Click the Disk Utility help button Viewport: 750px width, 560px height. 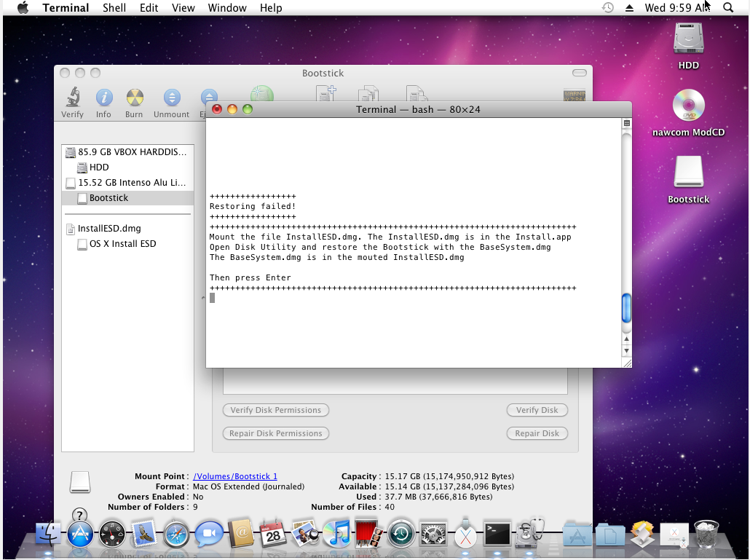click(80, 516)
